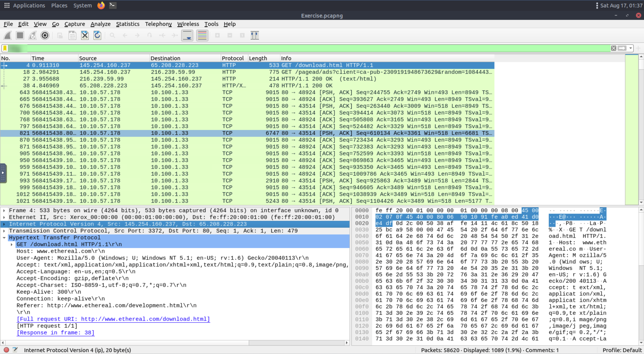Click the Full request URI link

click(x=113, y=319)
